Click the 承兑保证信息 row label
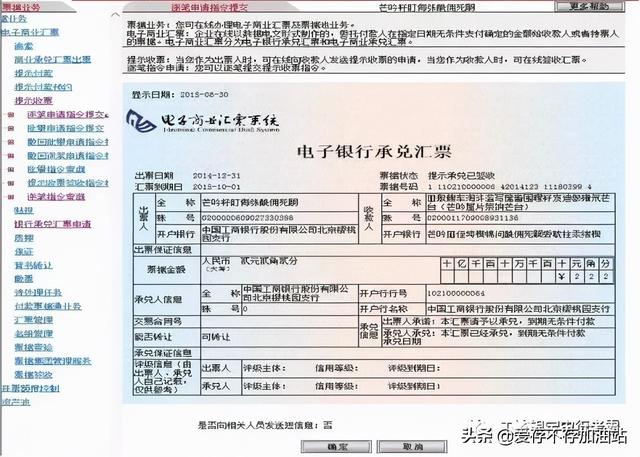 pyautogui.click(x=163, y=353)
